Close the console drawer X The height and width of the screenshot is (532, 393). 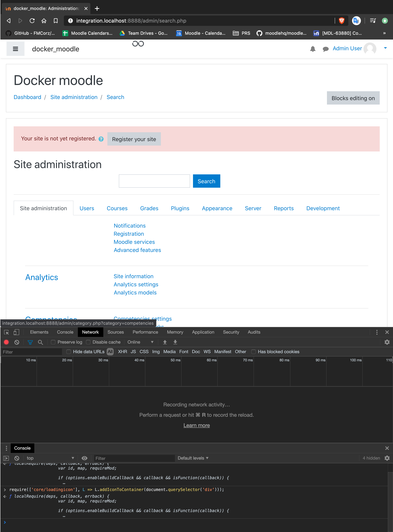coord(387,448)
